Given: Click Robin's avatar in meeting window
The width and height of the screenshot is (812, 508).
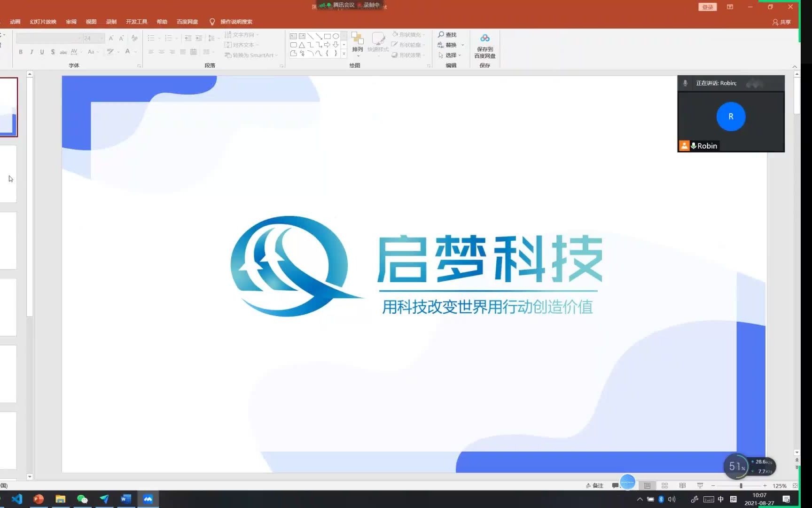Looking at the screenshot, I should tap(731, 116).
